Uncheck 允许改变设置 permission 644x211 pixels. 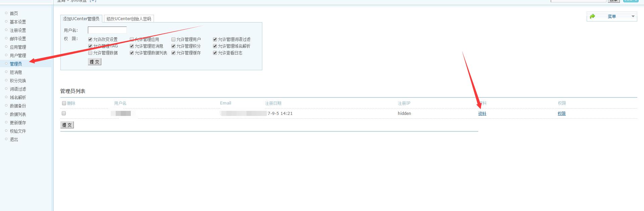(x=90, y=39)
